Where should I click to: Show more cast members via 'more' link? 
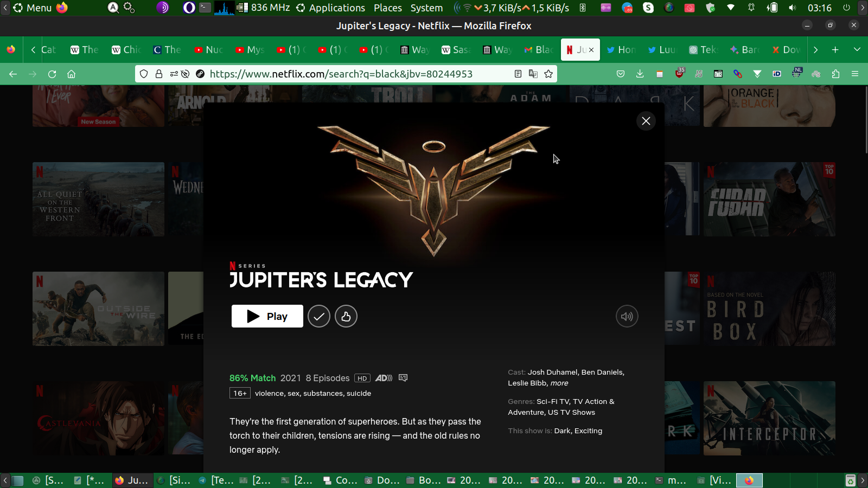coord(559,383)
